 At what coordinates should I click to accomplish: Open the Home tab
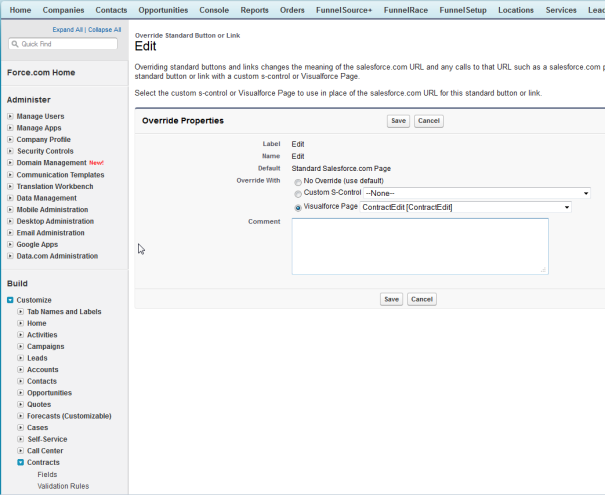click(20, 10)
